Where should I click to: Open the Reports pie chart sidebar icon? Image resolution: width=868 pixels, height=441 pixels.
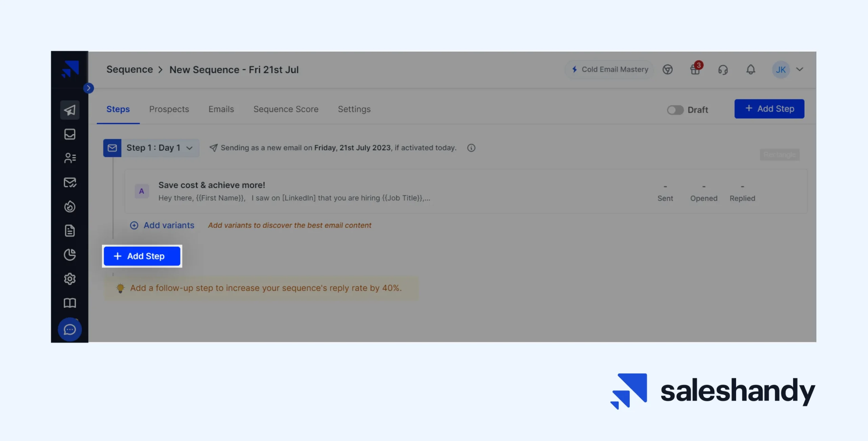(70, 255)
